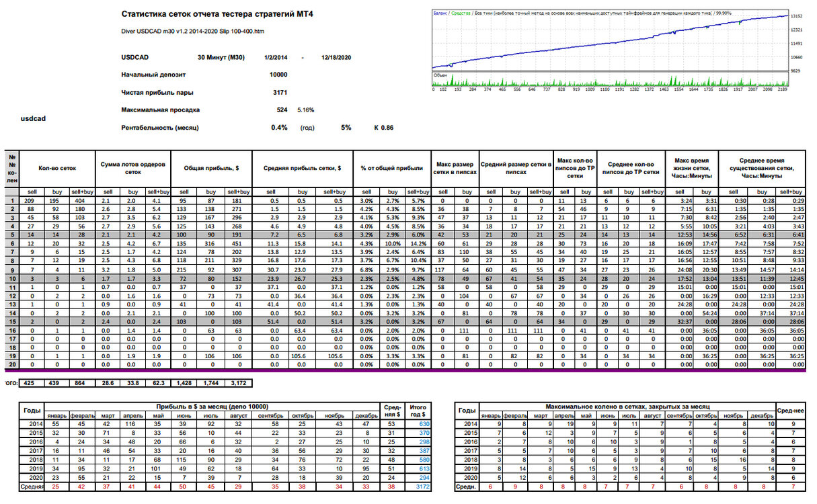
Task: Select the drawdown percent '5.16%'
Action: pos(306,110)
